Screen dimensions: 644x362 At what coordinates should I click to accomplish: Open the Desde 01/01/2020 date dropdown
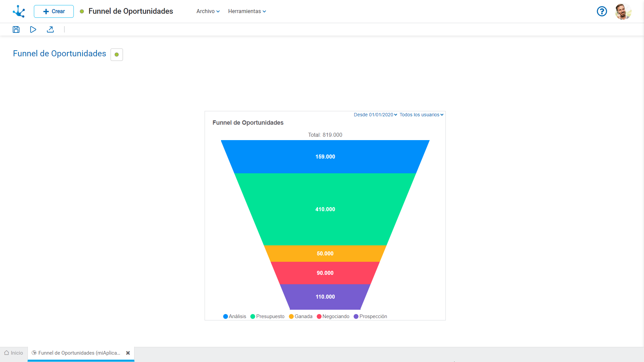click(375, 115)
